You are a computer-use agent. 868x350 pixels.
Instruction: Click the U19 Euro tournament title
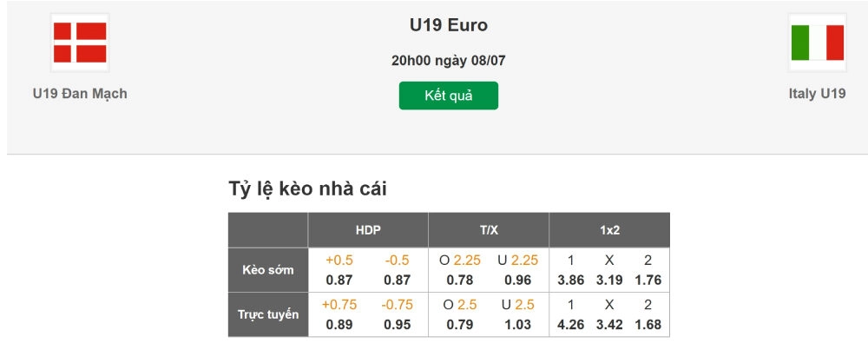[x=449, y=25]
